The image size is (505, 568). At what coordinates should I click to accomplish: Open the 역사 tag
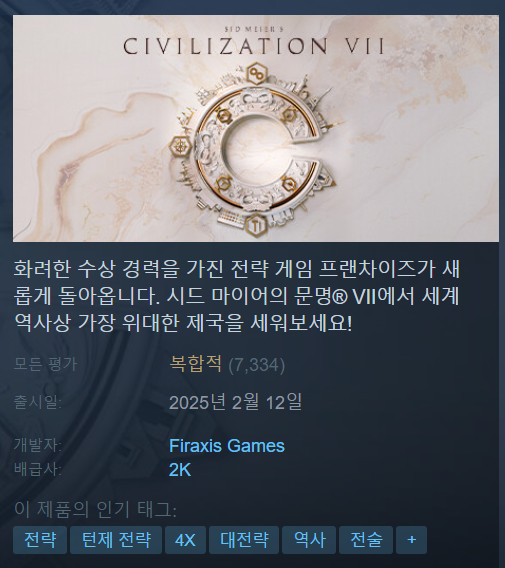309,540
